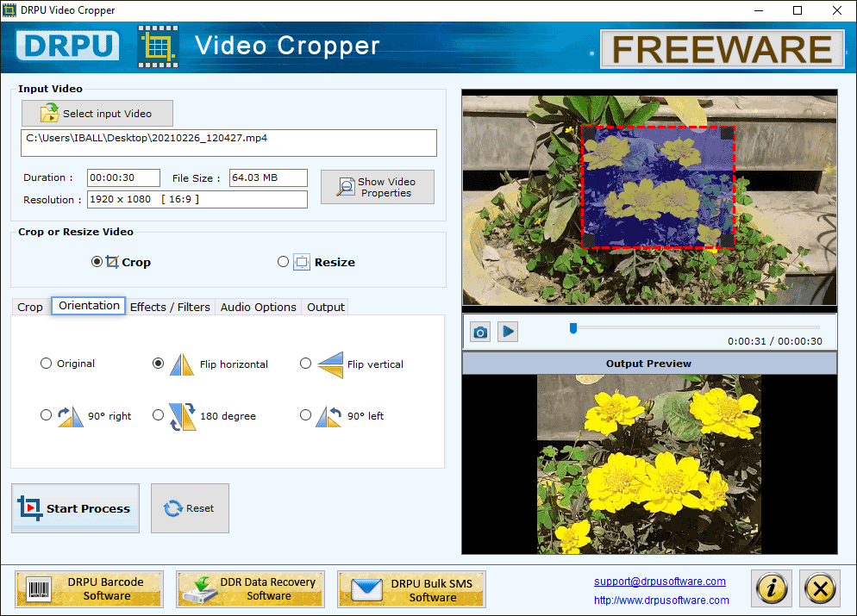Click the info button icon
The height and width of the screenshot is (616, 857).
[771, 588]
